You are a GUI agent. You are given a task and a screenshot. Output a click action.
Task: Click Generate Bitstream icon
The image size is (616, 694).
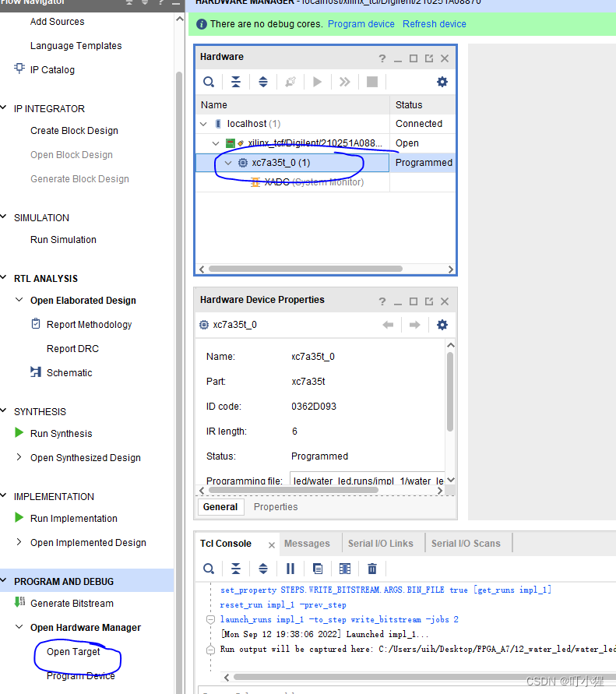pos(19,602)
